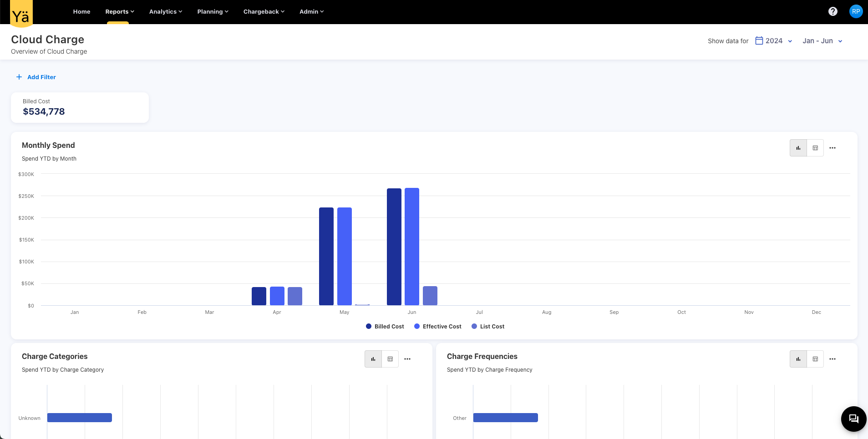The height and width of the screenshot is (439, 868).
Task: Click the Add Filter button
Action: click(x=36, y=77)
